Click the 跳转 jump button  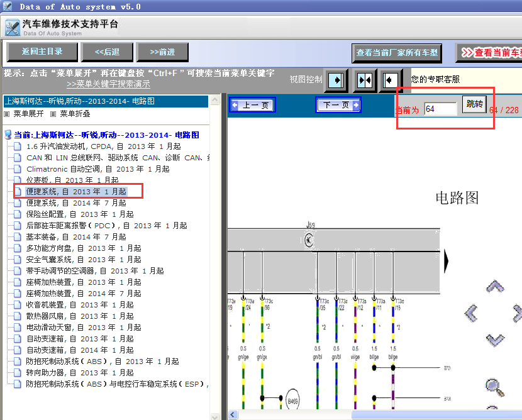pyautogui.click(x=474, y=104)
